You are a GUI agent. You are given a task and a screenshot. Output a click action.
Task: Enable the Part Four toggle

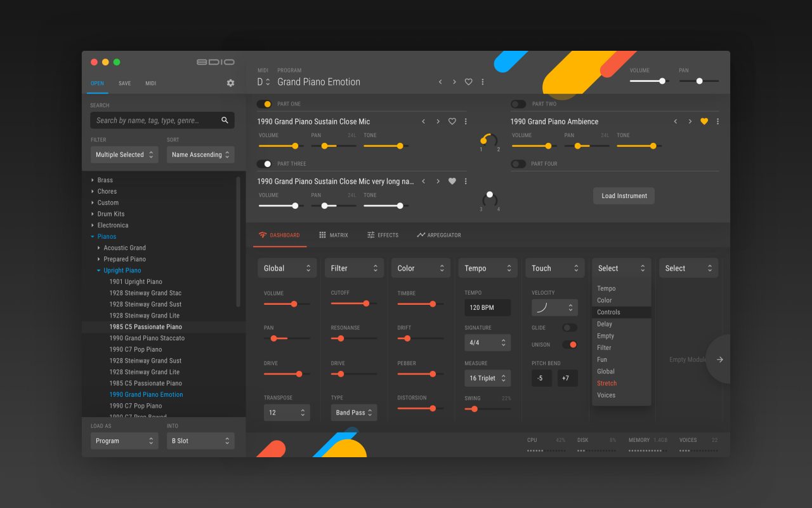click(x=518, y=164)
